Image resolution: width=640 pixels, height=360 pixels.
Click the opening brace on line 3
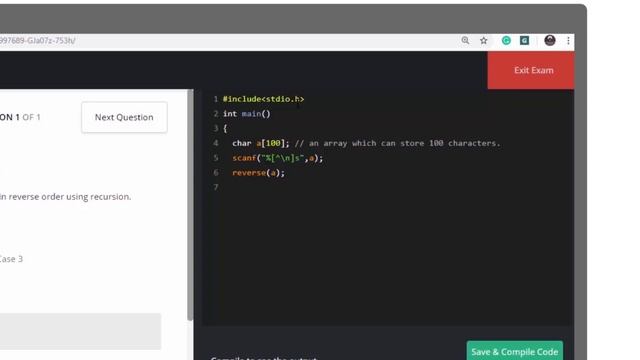tap(225, 129)
